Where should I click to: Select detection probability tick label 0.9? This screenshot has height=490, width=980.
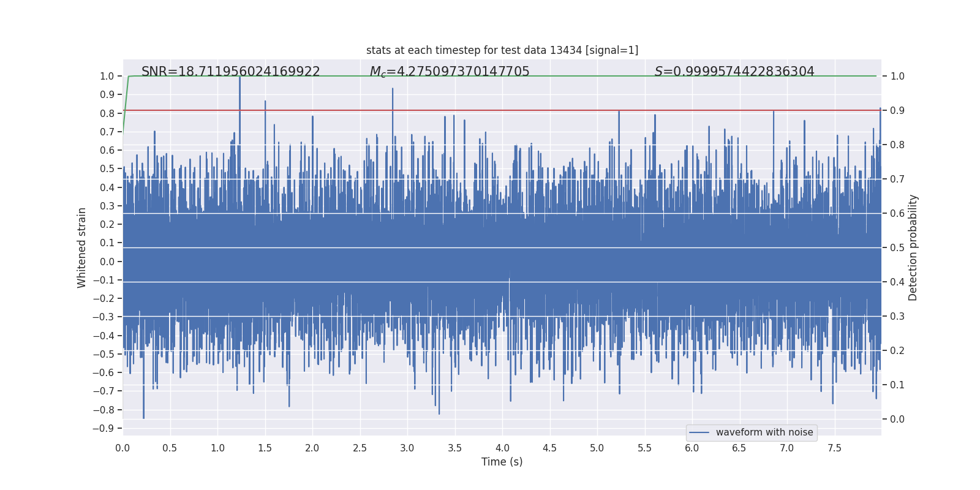point(897,111)
